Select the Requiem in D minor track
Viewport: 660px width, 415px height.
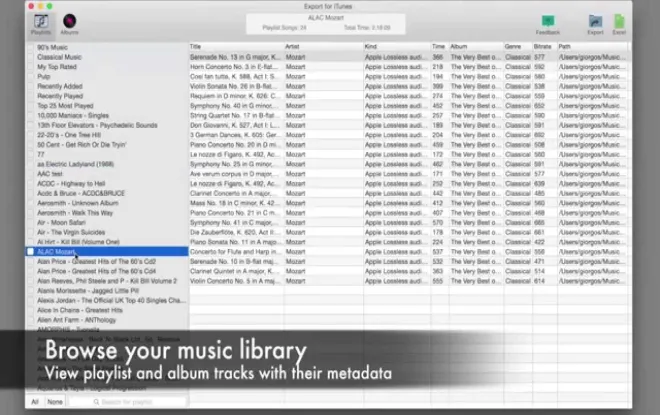click(408, 96)
